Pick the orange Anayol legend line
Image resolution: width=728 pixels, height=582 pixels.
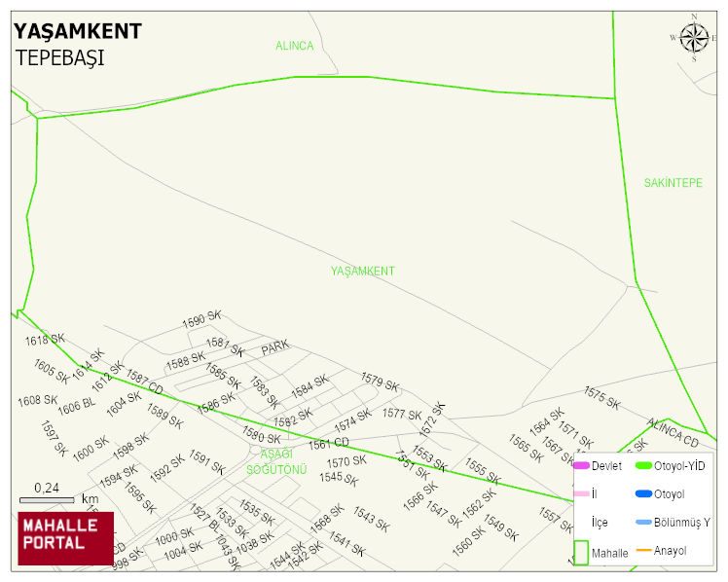(643, 551)
